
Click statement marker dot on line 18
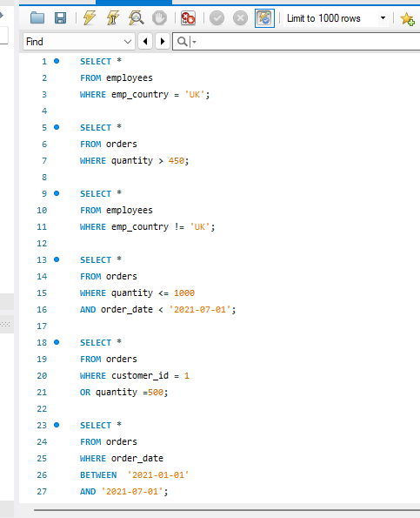(57, 342)
